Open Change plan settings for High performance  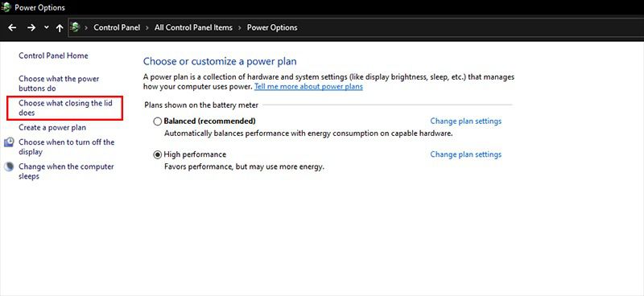pos(466,154)
